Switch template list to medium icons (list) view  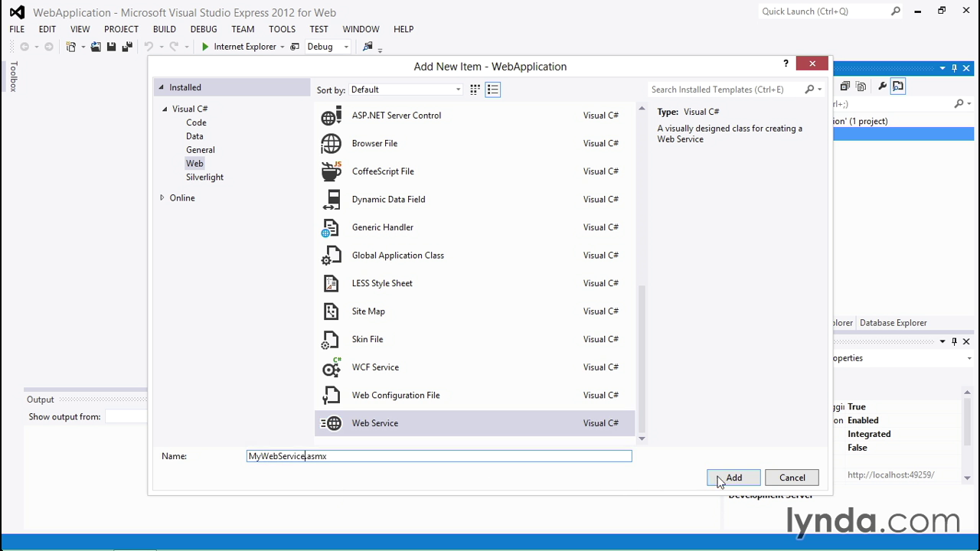click(x=493, y=90)
